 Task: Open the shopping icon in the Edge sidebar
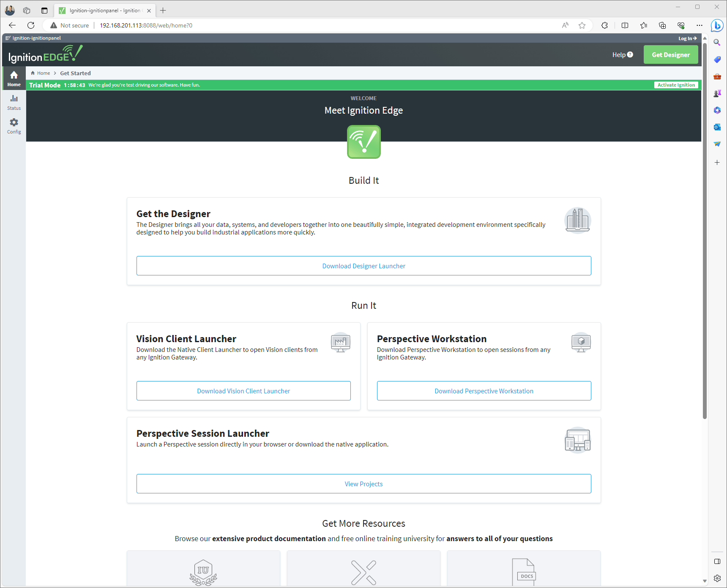coord(717,60)
